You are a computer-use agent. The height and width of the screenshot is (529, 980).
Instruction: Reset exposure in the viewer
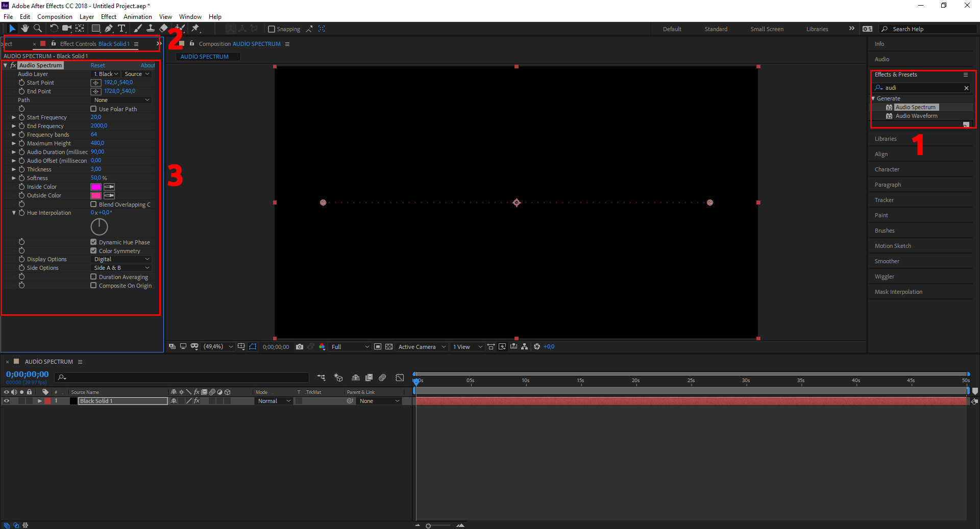(537, 347)
